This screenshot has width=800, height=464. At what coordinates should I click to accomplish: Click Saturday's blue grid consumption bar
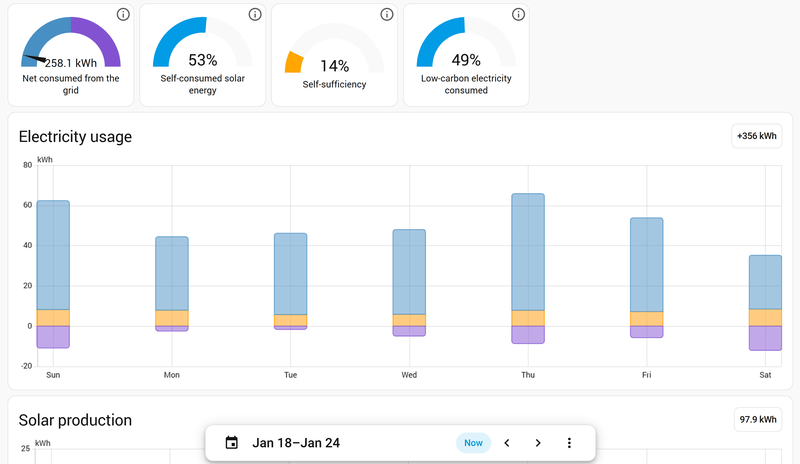[765, 282]
